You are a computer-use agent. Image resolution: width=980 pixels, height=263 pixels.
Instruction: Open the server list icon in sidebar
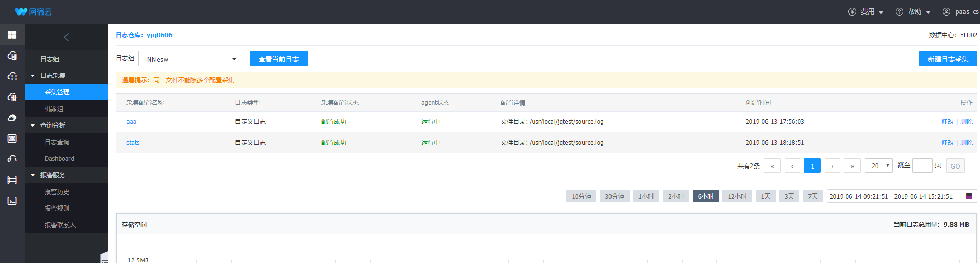pyautogui.click(x=12, y=180)
